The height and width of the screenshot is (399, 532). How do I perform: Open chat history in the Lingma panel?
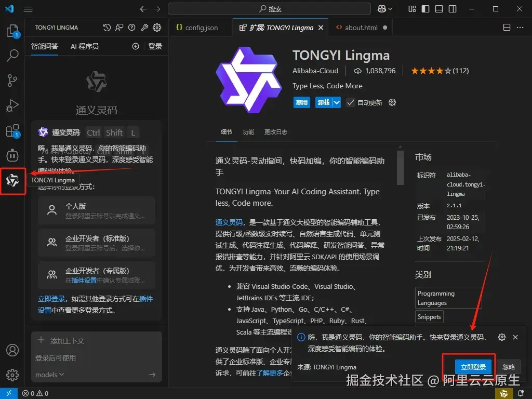click(x=107, y=28)
